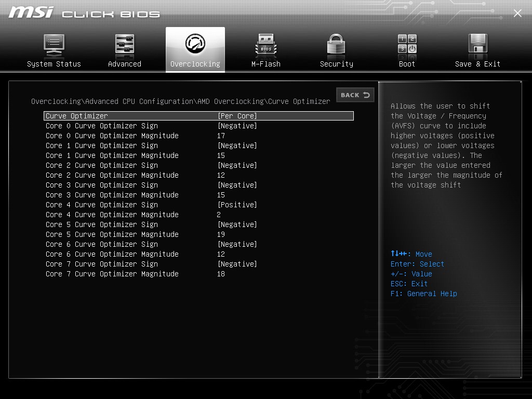Viewport: 532px width, 399px height.
Task: Click the Save & Exit tab label
Action: (477, 64)
